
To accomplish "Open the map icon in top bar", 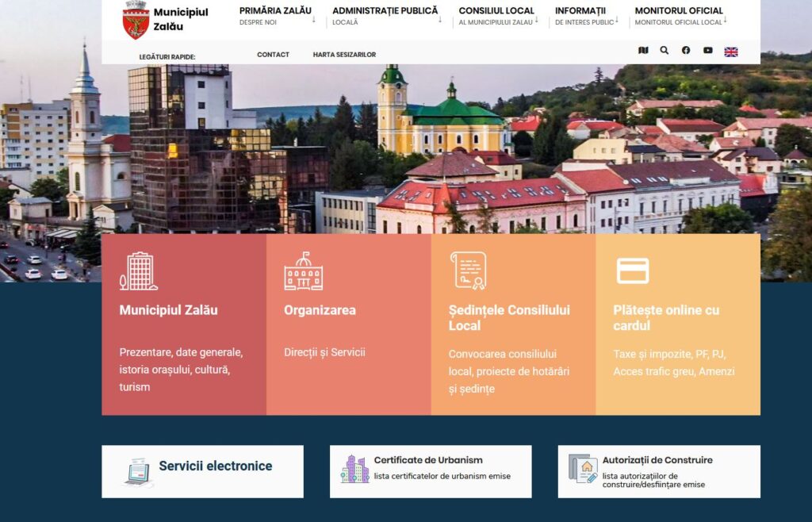I will (x=643, y=51).
